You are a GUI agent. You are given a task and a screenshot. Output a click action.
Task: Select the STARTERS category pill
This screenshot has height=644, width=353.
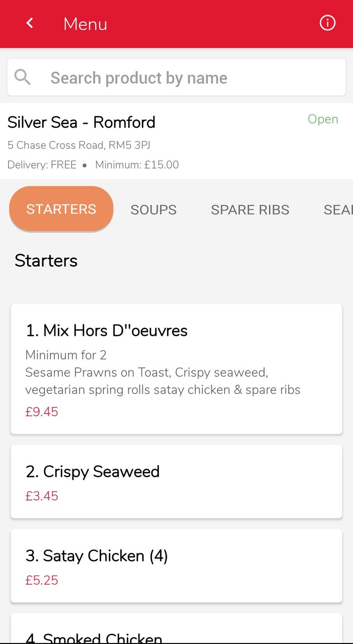tap(61, 209)
